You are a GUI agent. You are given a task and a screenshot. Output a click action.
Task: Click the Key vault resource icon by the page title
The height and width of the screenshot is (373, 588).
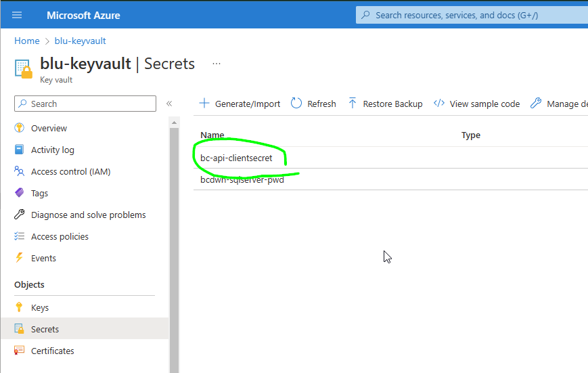point(23,69)
